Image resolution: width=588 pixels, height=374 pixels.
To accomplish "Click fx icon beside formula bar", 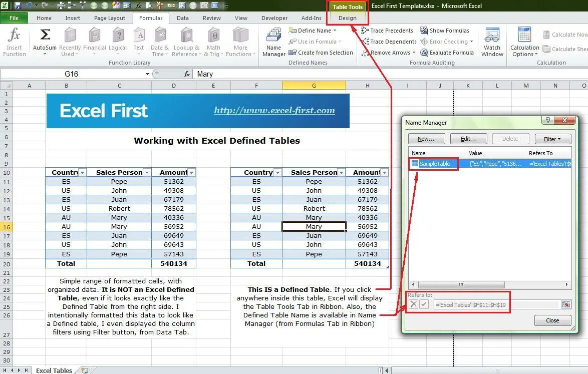I will pyautogui.click(x=187, y=74).
